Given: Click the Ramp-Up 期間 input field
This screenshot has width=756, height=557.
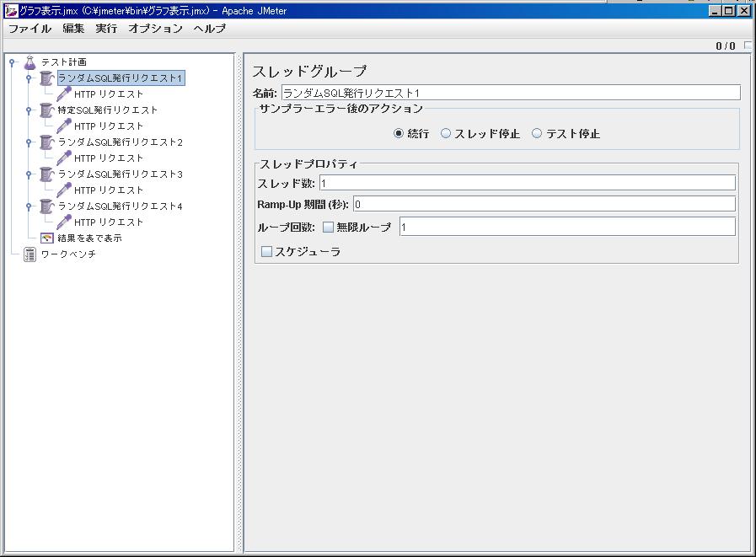Looking at the screenshot, I should click(x=544, y=204).
